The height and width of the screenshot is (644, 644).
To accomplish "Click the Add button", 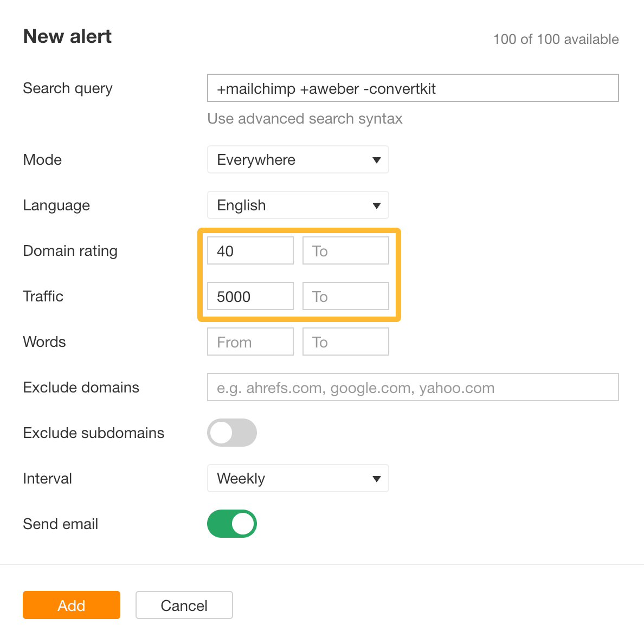I will 71,605.
